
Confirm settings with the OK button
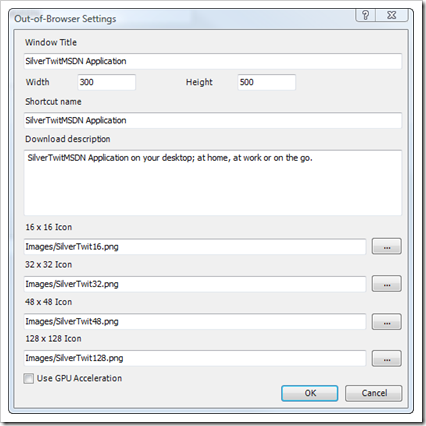[x=310, y=393]
